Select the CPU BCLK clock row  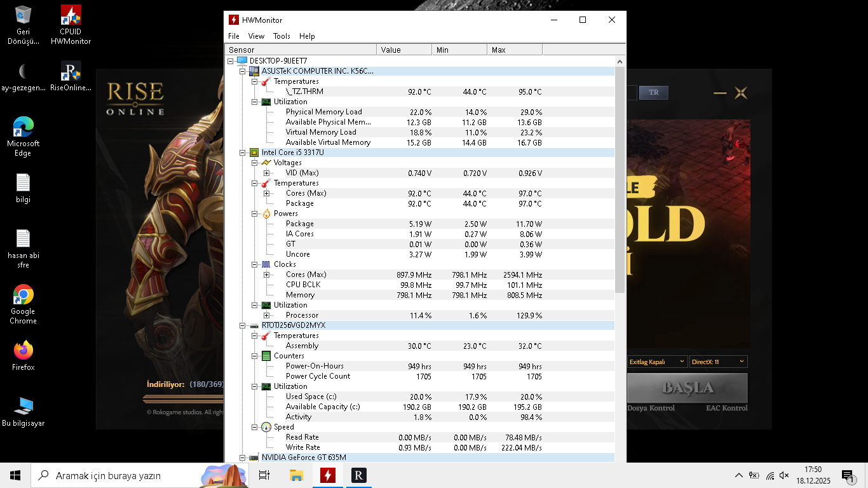[421, 285]
